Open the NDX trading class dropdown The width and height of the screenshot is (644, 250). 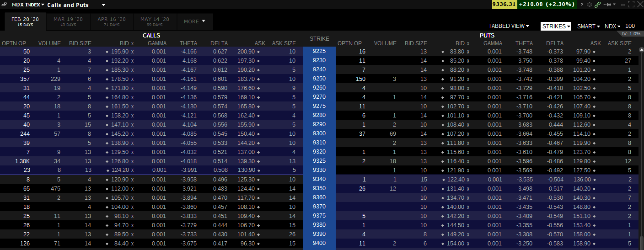612,26
